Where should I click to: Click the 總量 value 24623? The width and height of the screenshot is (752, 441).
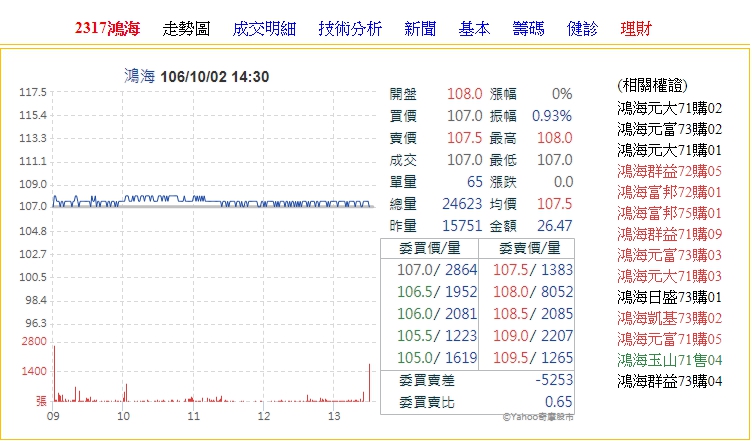[x=462, y=204]
